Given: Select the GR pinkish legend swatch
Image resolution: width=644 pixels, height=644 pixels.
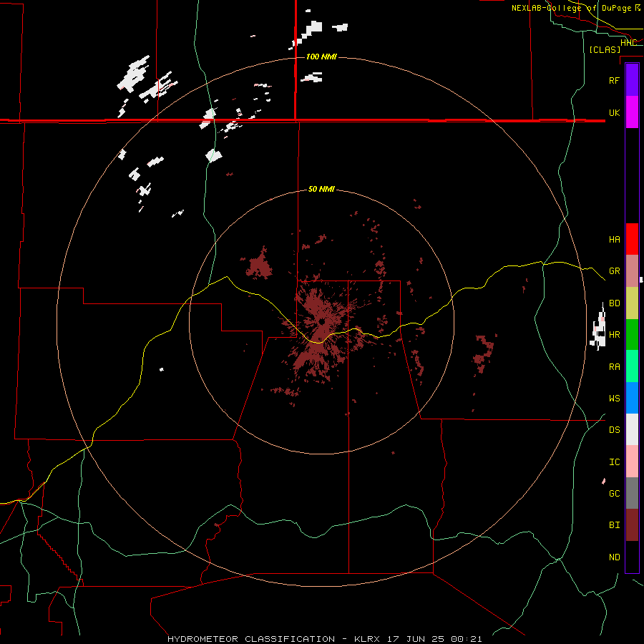Looking at the screenshot, I should click(632, 271).
